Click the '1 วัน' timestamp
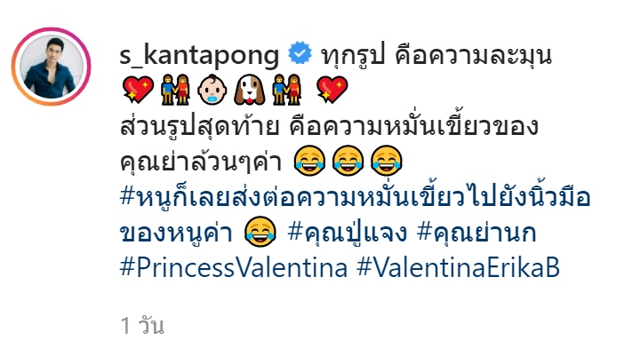Screen dimensions: 640x364 point(142,326)
